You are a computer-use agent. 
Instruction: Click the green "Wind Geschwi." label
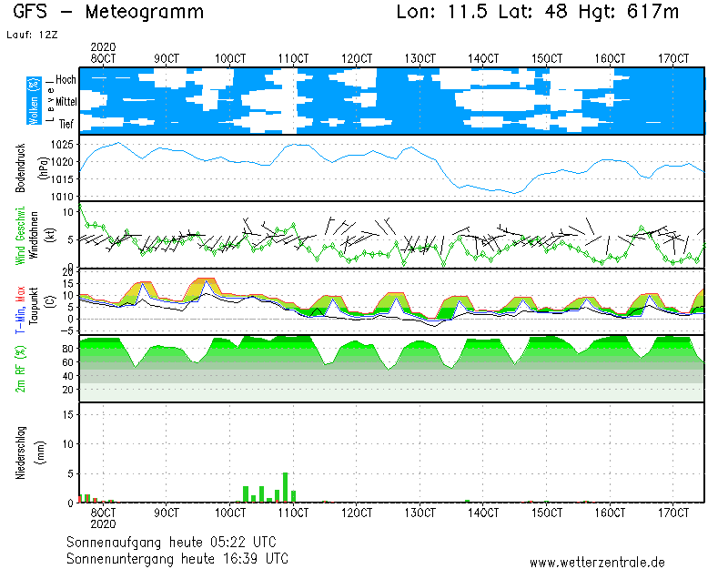tap(20, 236)
